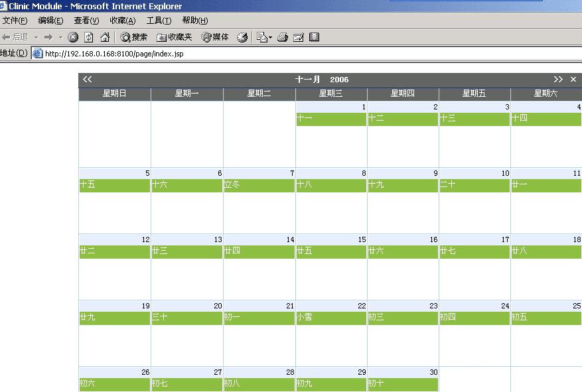Click the 十一月 2006 calendar title
This screenshot has height=392, width=582.
tap(322, 80)
